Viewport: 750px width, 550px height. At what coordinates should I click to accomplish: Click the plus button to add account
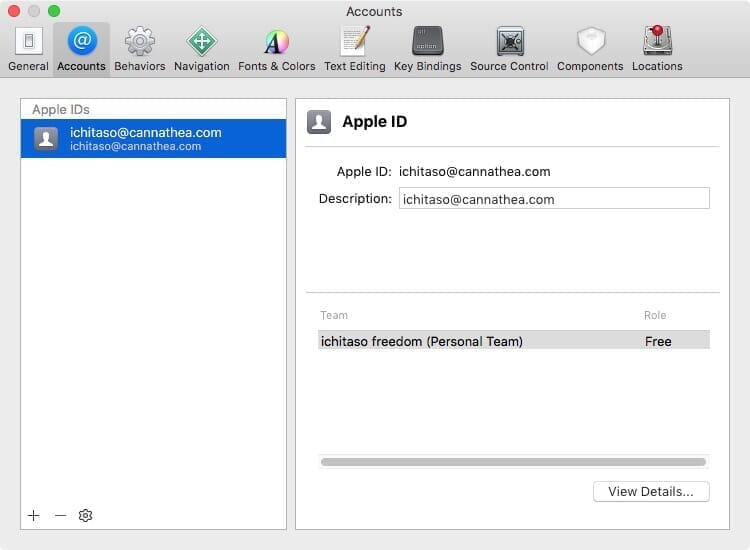click(34, 515)
